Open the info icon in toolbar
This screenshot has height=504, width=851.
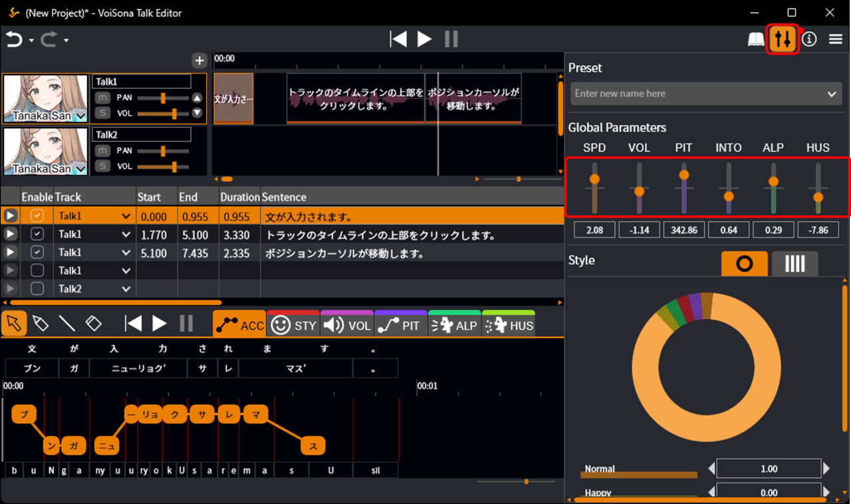809,40
